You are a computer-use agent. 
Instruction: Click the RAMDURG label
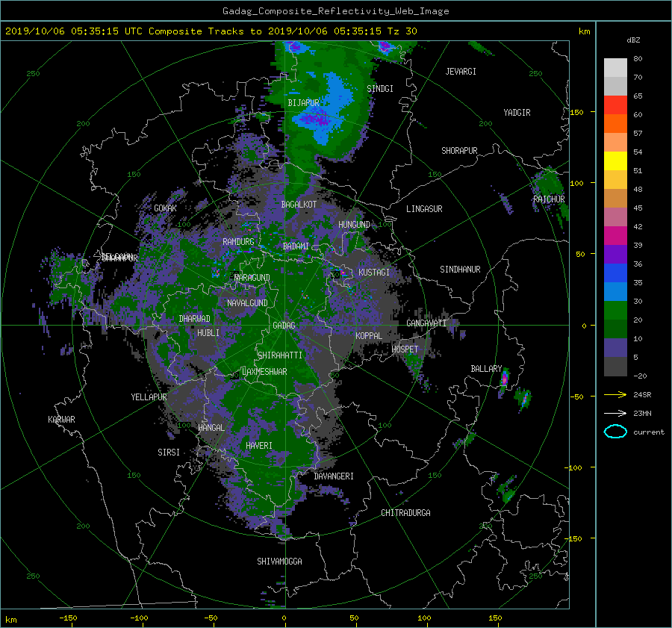pyautogui.click(x=238, y=242)
